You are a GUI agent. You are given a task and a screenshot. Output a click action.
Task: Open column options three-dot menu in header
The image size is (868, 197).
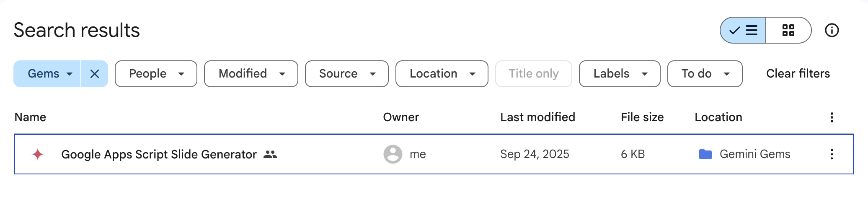[832, 117]
